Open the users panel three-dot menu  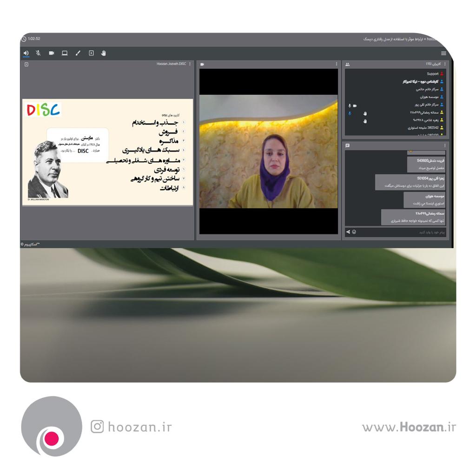point(445,64)
